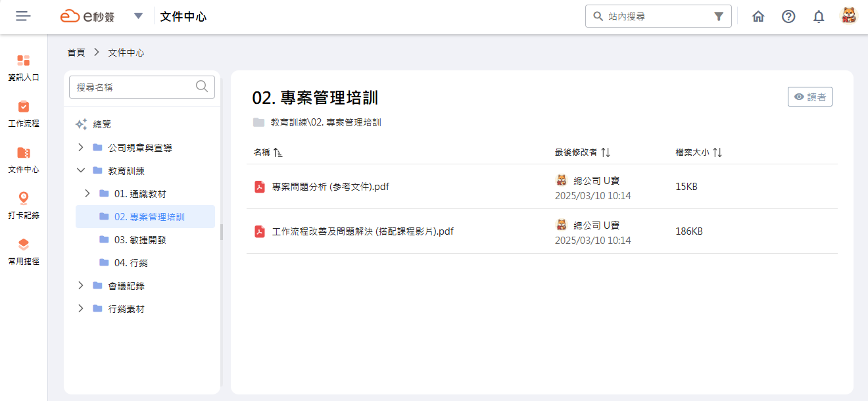Click the search filter funnel icon

click(719, 16)
